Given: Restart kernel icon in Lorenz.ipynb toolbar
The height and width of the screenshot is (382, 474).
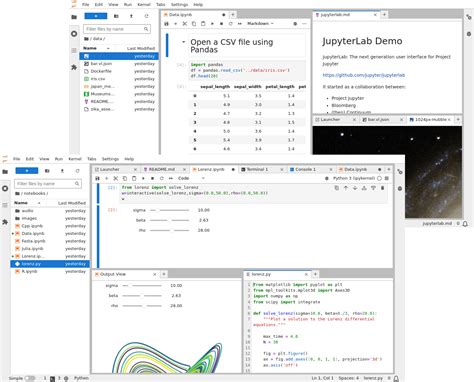Looking at the screenshot, I should 162,178.
